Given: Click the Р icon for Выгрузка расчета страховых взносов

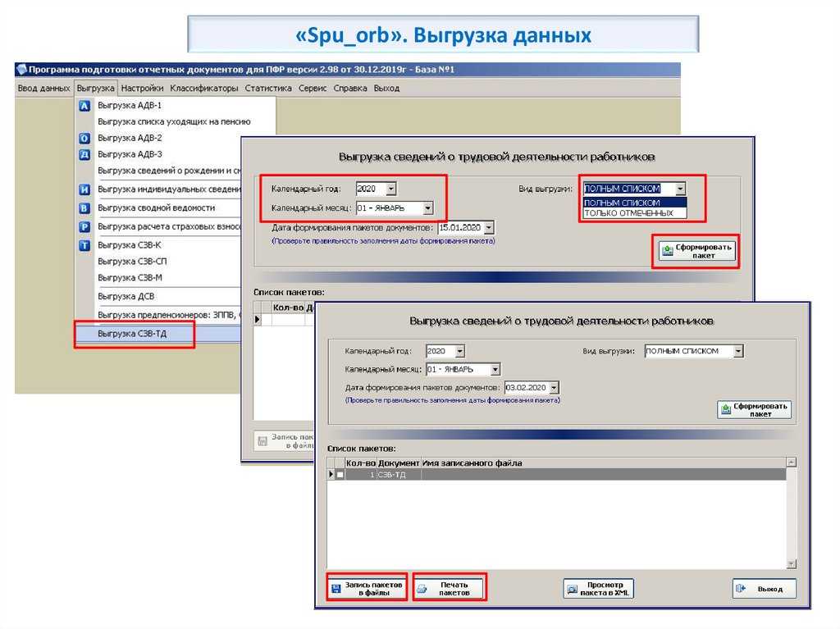Looking at the screenshot, I should click(84, 226).
